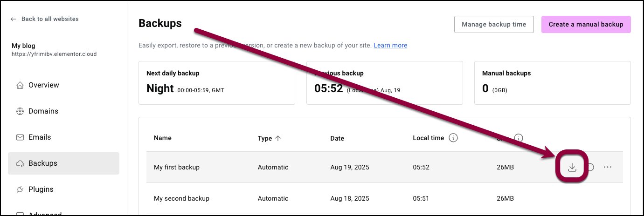Click the Backups cloud icon in sidebar
Image resolution: width=644 pixels, height=216 pixels.
[x=20, y=163]
